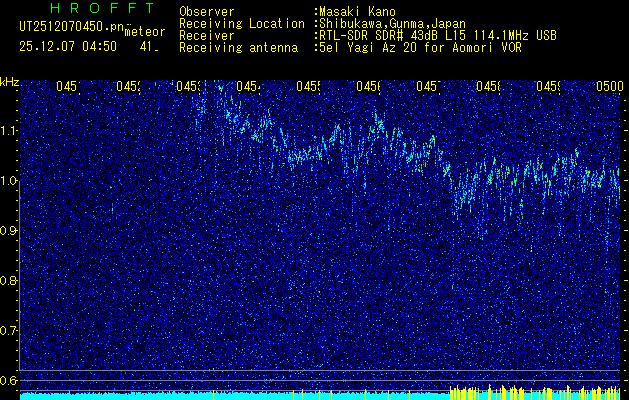
Task: Select the UT2512070450 file name label
Action: coord(69,27)
